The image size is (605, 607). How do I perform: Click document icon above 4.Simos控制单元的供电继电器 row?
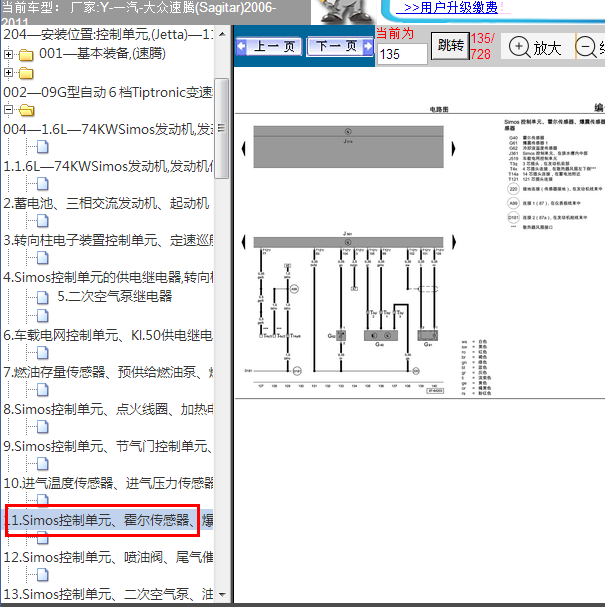(x=43, y=258)
